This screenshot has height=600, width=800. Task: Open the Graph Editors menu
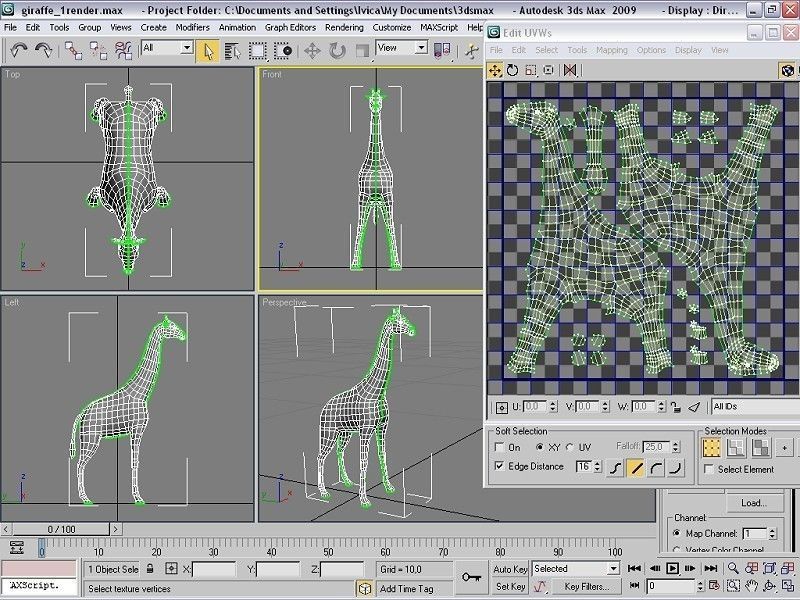pyautogui.click(x=290, y=28)
